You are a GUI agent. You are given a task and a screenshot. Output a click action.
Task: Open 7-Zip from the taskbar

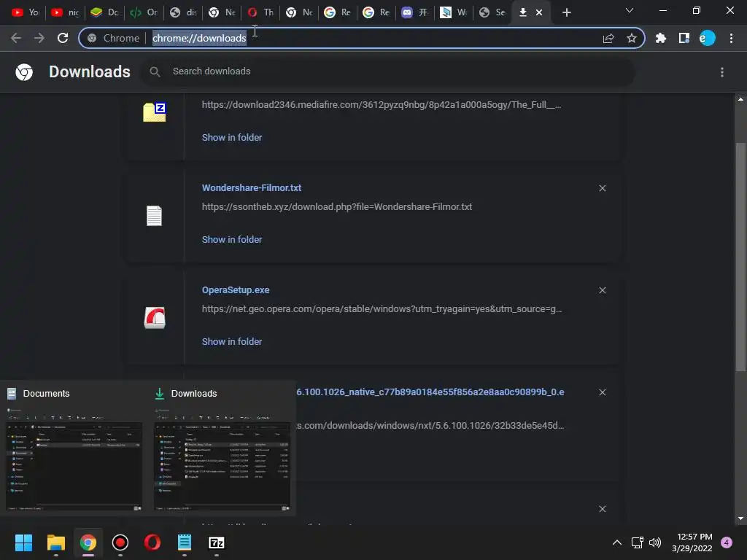[x=216, y=542]
